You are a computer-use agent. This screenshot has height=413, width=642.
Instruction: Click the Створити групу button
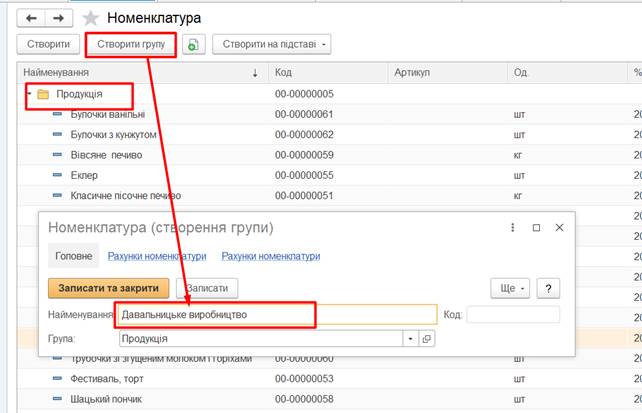point(131,44)
